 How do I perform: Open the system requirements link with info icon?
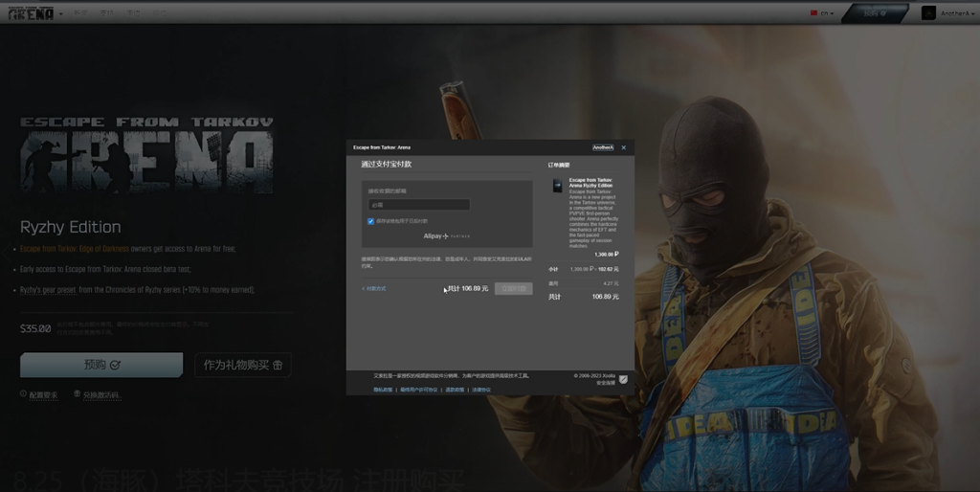coord(39,394)
